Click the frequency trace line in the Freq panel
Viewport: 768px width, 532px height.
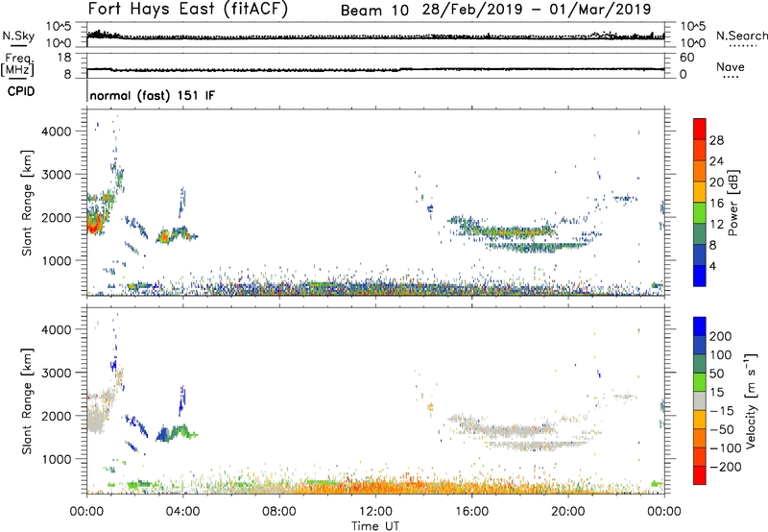coord(375,69)
